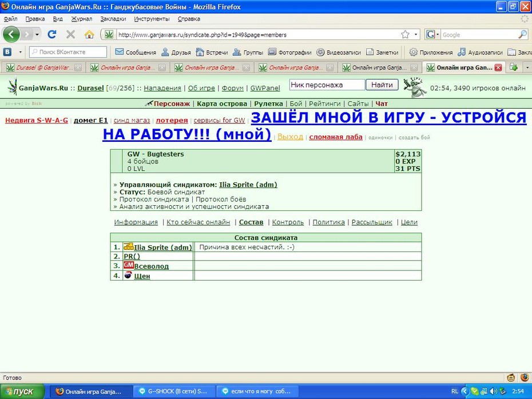Stop loading with the X icon
This screenshot has height=399, width=532.
(x=70, y=34)
